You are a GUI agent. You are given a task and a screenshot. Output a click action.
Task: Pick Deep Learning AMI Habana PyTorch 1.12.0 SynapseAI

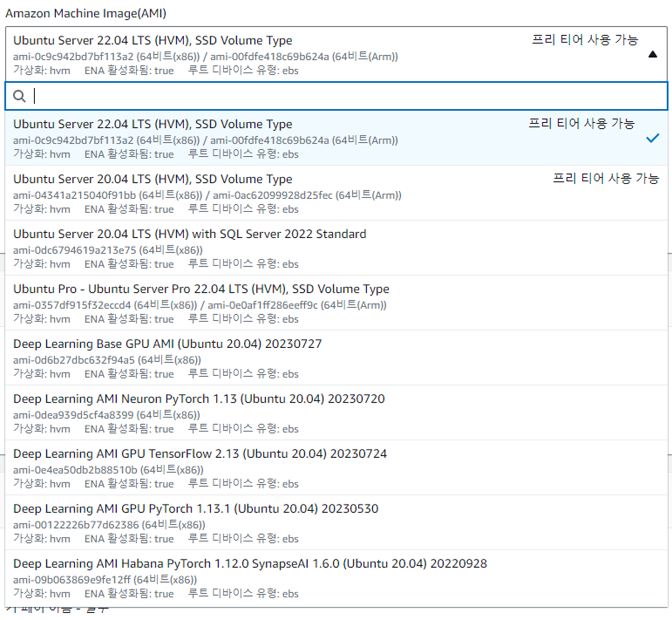[x=336, y=578]
